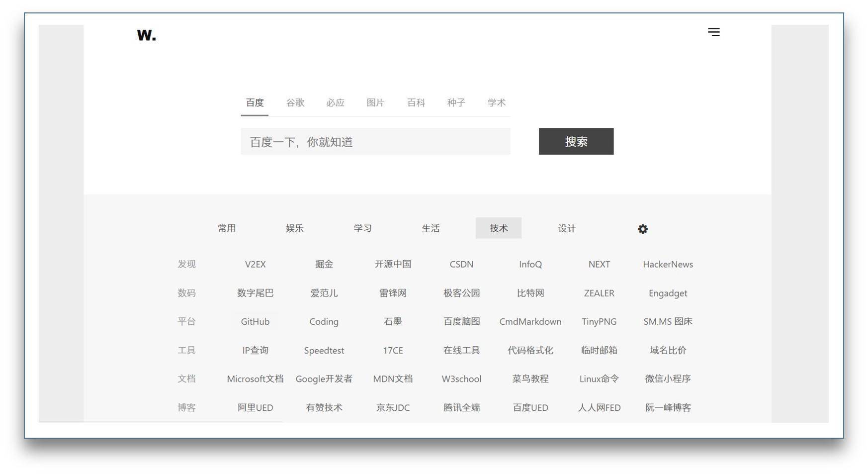Screen dimensions: 868x474
Task: Select the 常用 category
Action: pyautogui.click(x=227, y=228)
